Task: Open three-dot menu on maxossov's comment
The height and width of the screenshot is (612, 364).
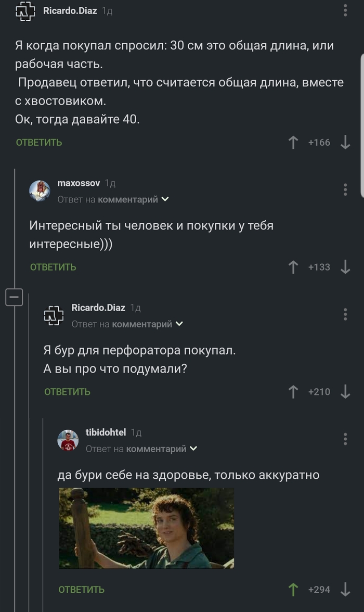Action: [x=345, y=189]
